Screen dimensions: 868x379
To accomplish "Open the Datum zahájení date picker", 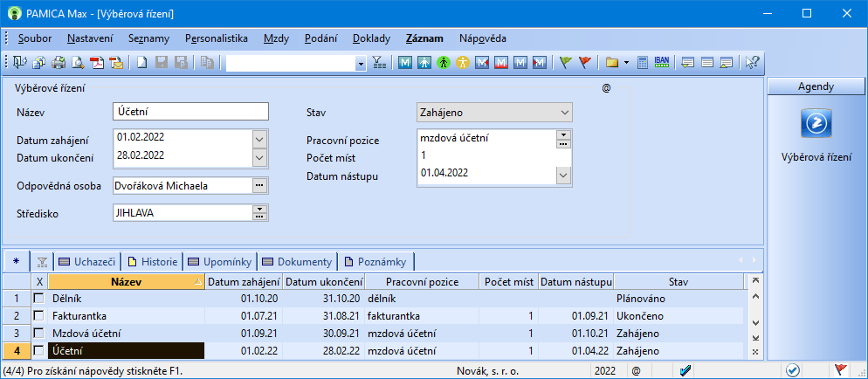I will coord(259,138).
